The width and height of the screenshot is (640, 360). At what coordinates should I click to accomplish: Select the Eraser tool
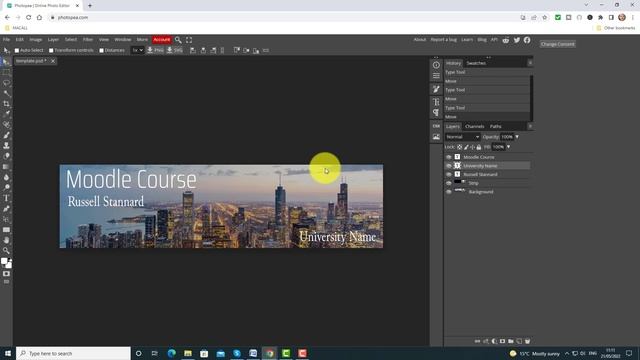6,156
